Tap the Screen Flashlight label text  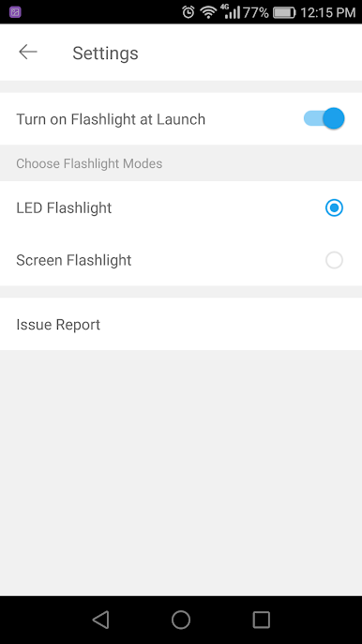[74, 260]
